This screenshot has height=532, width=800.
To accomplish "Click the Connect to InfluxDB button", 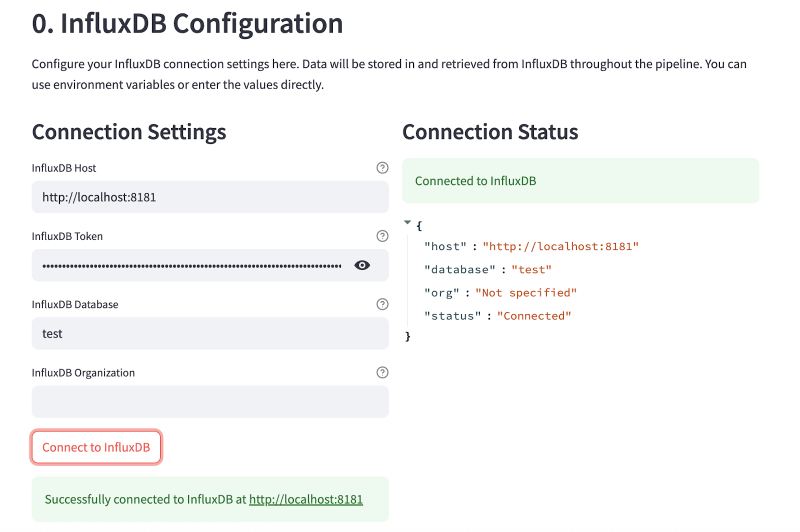I will tap(96, 447).
